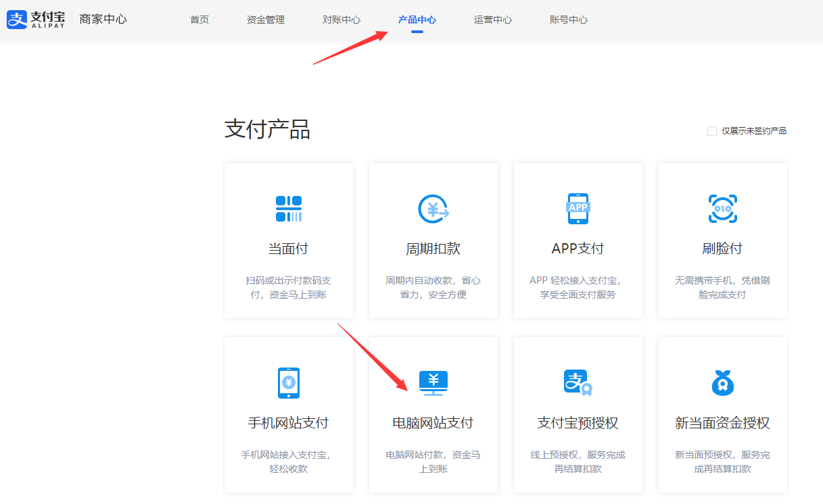Click the 支付产品 section heading
This screenshot has width=823, height=504.
(x=267, y=129)
